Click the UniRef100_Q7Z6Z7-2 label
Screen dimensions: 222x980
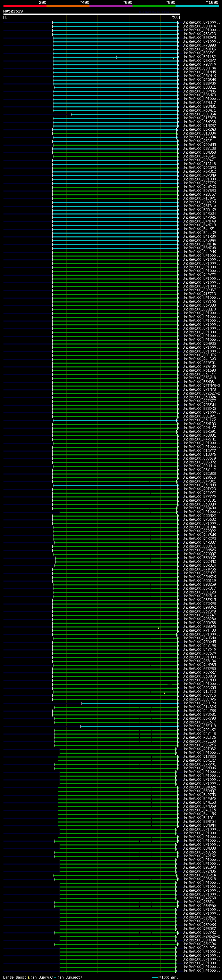[201, 393]
